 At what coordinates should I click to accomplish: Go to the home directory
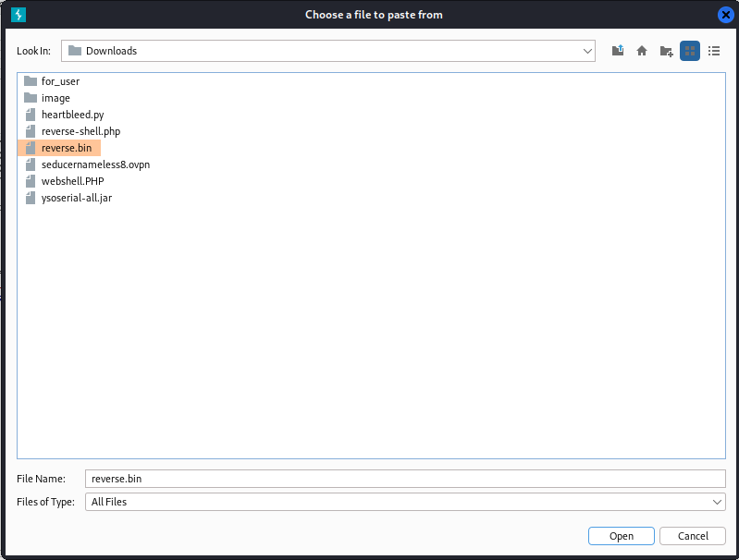[x=642, y=51]
